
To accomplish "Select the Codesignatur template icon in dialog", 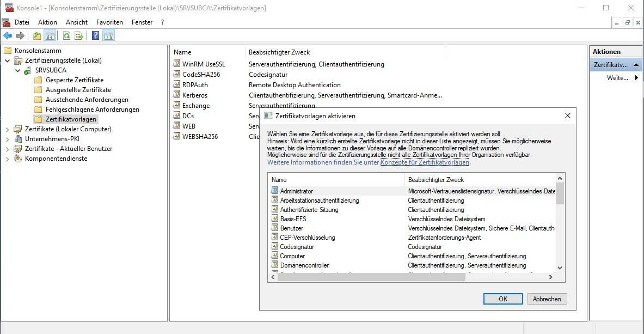I will 275,247.
